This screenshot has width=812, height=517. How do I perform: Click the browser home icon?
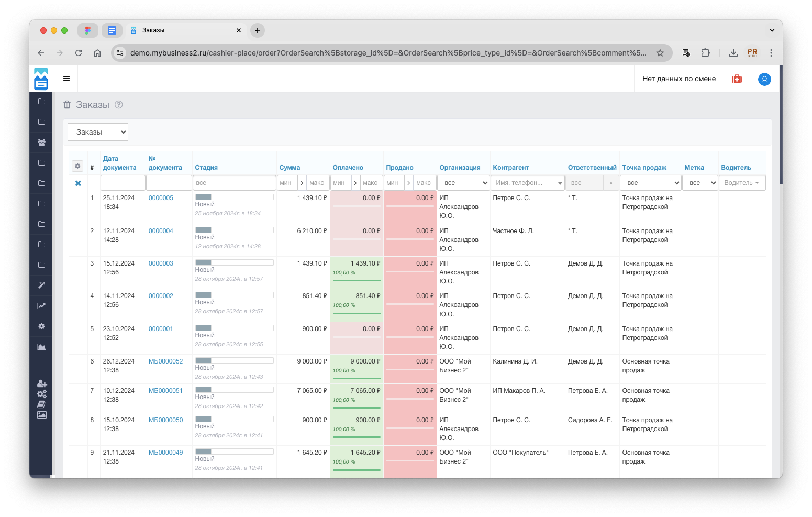pyautogui.click(x=97, y=53)
